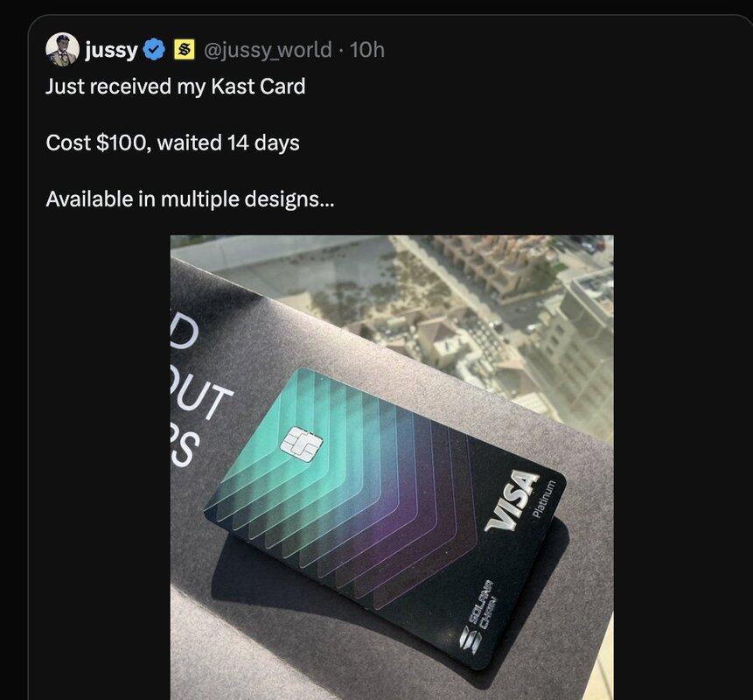Click the display name jussy

(x=111, y=50)
